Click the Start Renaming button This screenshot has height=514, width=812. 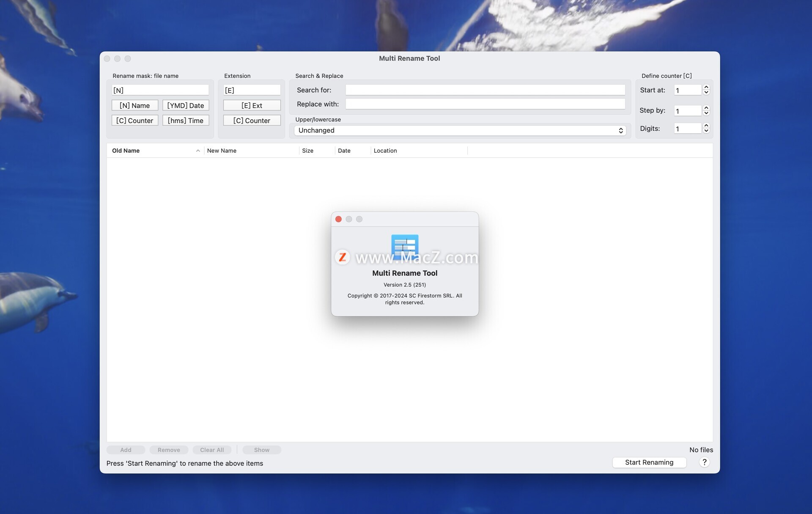click(x=649, y=462)
